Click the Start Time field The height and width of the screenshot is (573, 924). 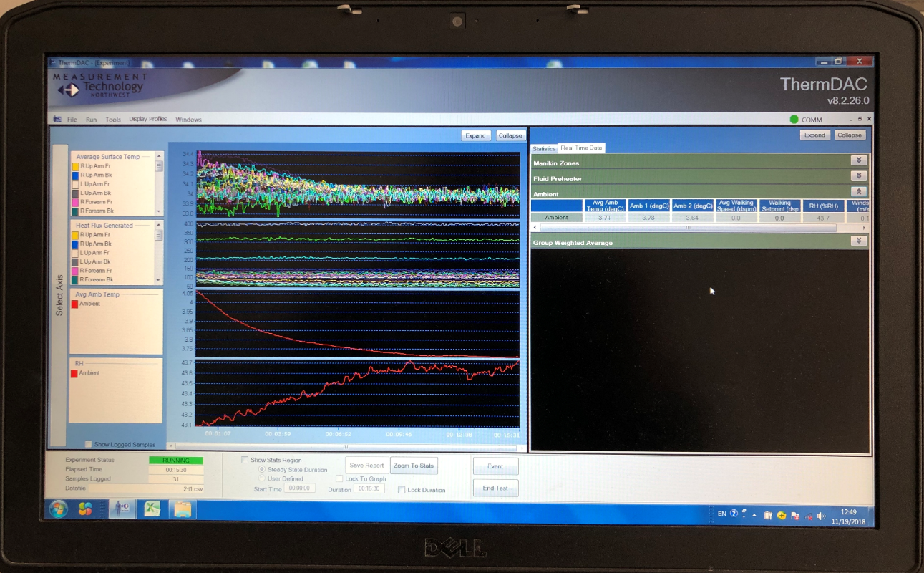[x=299, y=488]
